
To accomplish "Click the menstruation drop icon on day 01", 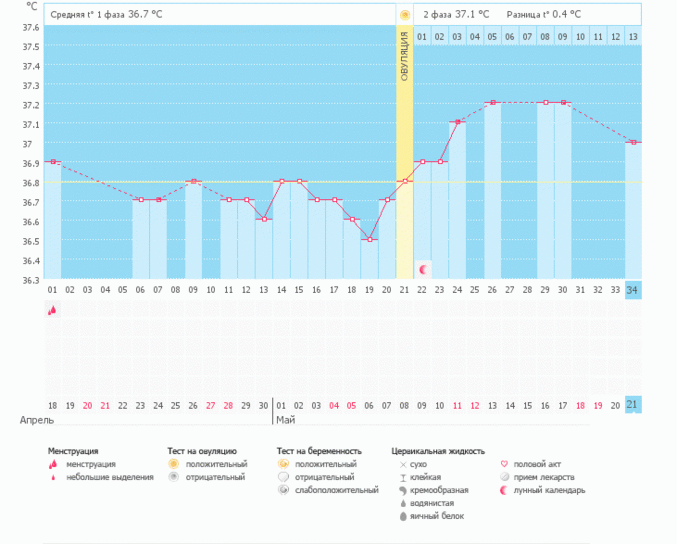I will (x=52, y=311).
